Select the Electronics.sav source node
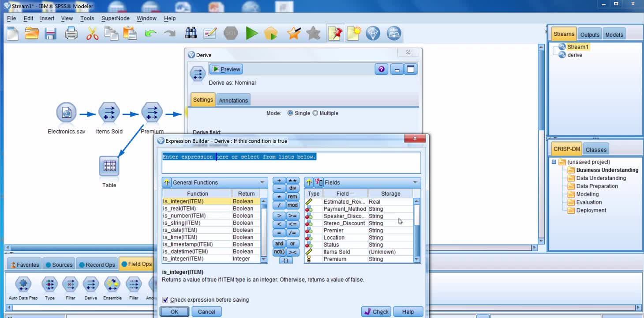Screen dimensions: 644x318 pyautogui.click(x=66, y=114)
